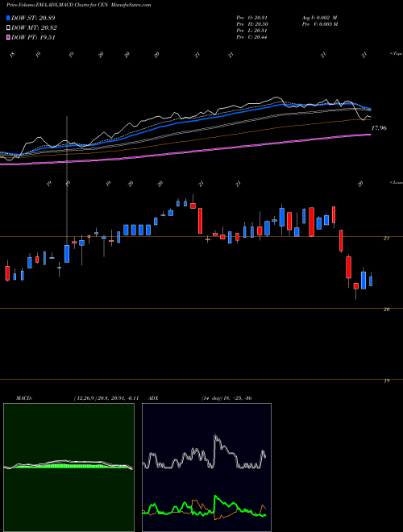
Task: Click the chart title mentioning MunafaSutra.com
Action: [79, 5]
